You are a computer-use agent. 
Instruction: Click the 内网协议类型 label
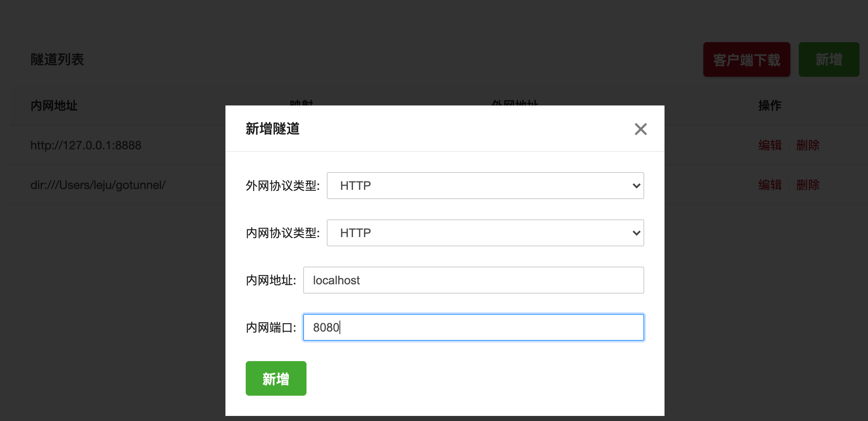283,233
